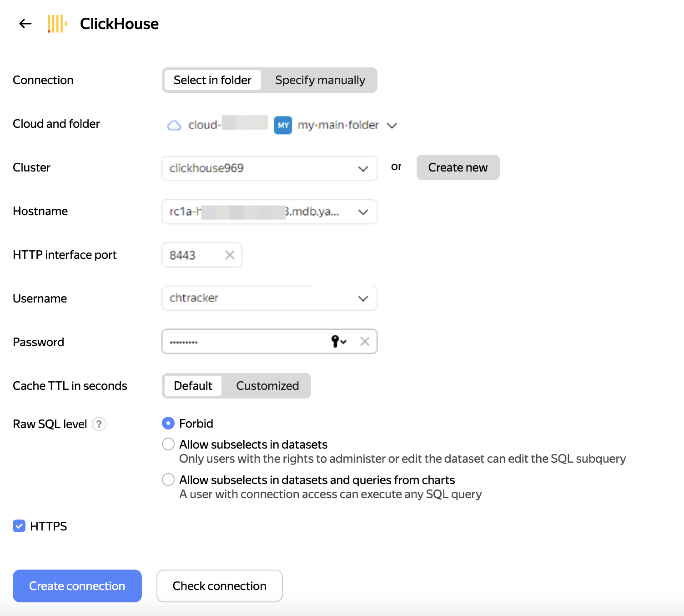Click the Create connection button

[x=77, y=586]
